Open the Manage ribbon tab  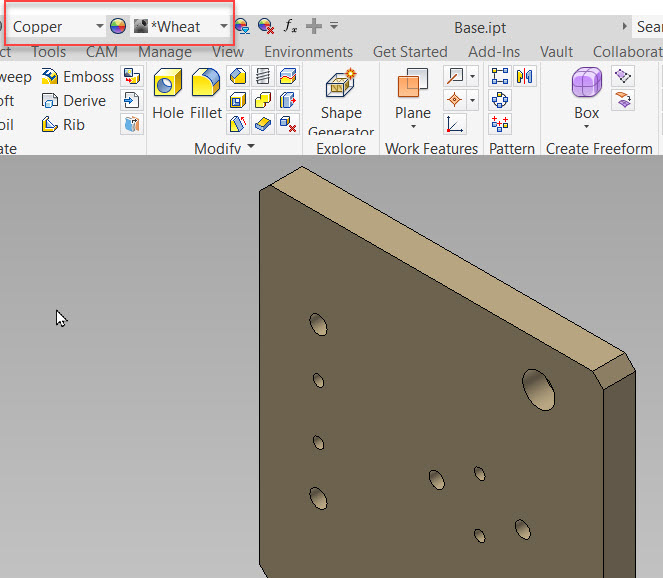(x=165, y=52)
